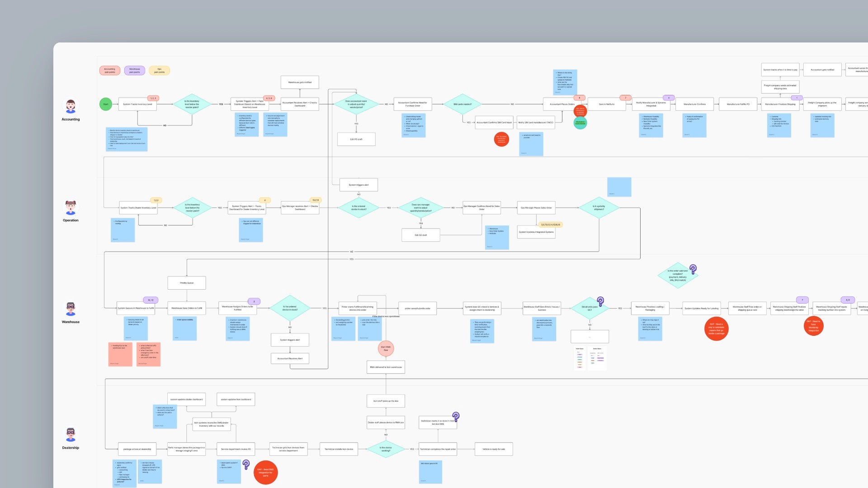Click question mark on technician Service DMS box
Screen dimensions: 868x488
pos(456,416)
